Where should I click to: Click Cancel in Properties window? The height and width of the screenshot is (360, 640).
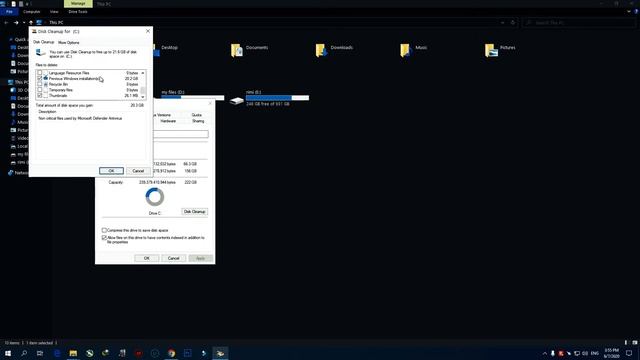pos(173,258)
